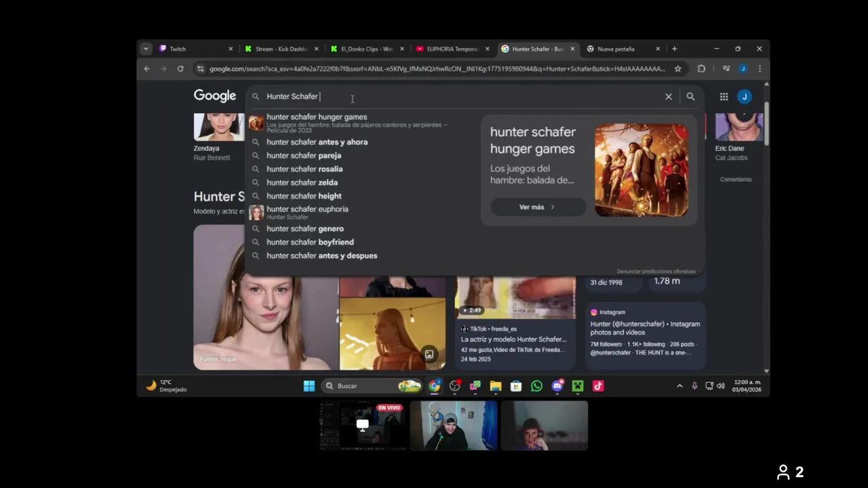868x488 pixels.
Task: Show hidden tray icons chevron
Action: pyautogui.click(x=679, y=386)
